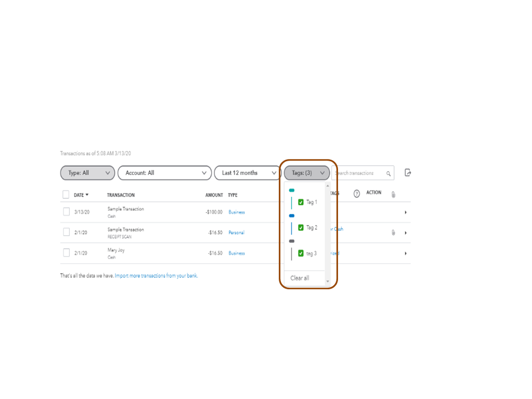This screenshot has height=399, width=532.
Task: Click the attachment paperclip column header icon
Action: click(x=393, y=195)
